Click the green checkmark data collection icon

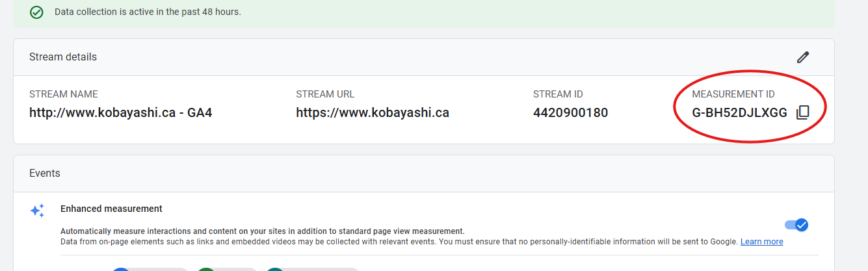[x=37, y=12]
